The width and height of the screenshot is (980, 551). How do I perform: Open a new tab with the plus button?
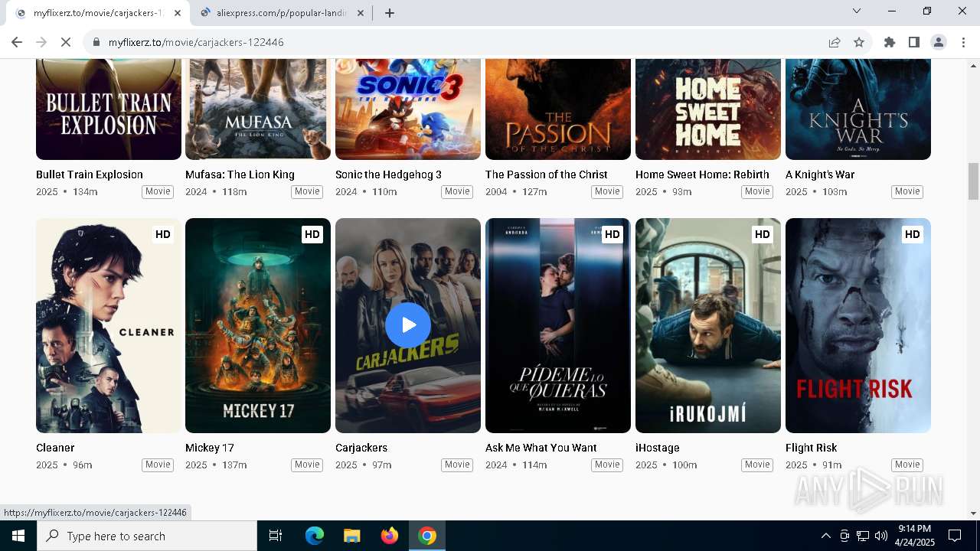pyautogui.click(x=390, y=13)
